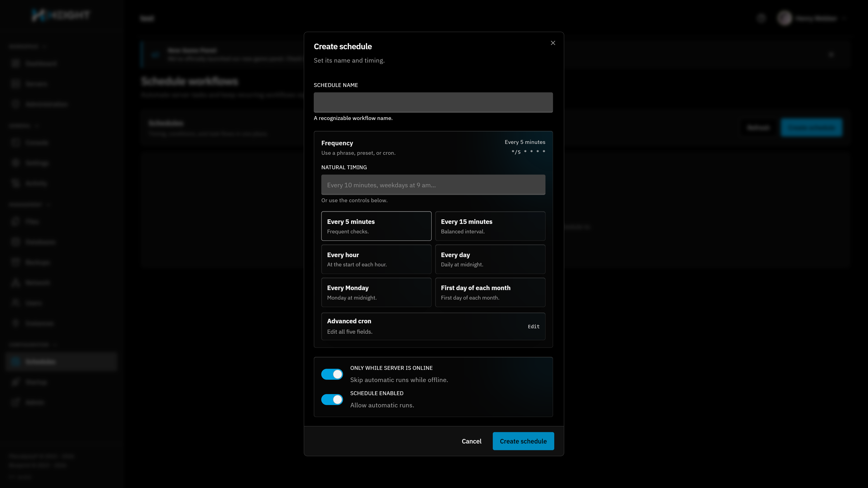Toggle Only while server is online
868x488 pixels.
point(332,374)
